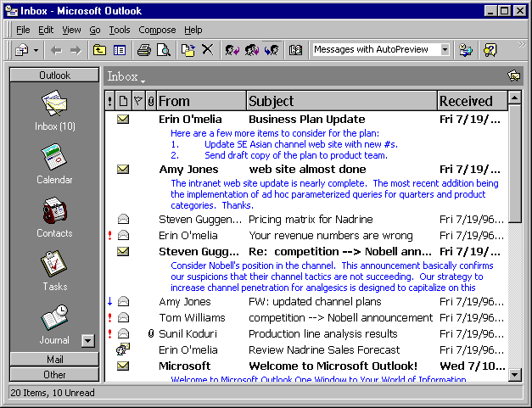Screen dimensions: 532x408
Task: Click message list scroll up arrow
Action: point(515,98)
